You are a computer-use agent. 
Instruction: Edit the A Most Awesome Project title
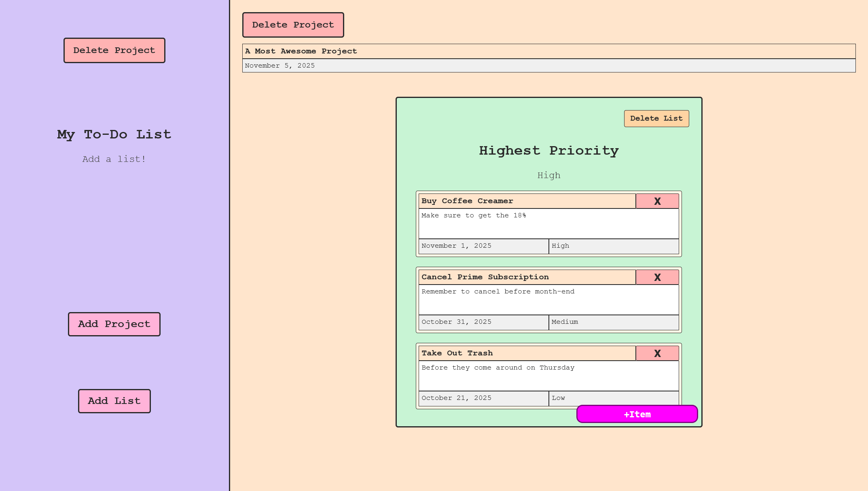pyautogui.click(x=548, y=51)
